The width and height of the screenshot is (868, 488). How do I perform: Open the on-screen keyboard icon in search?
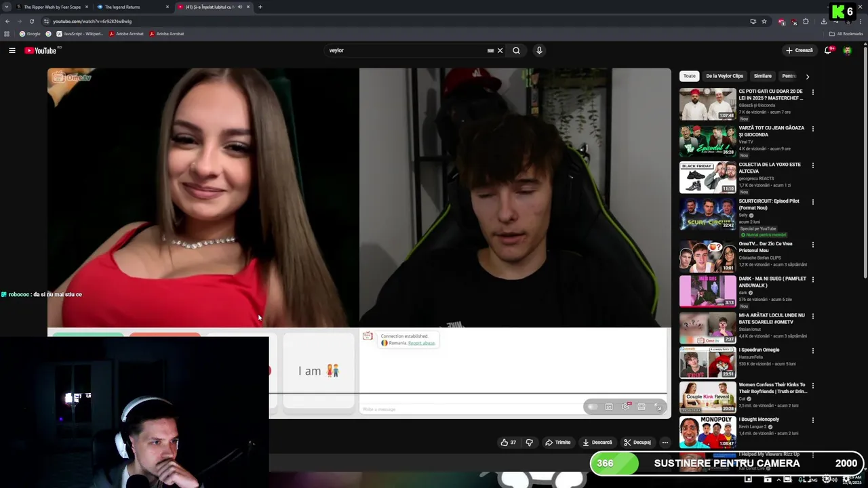pos(490,50)
